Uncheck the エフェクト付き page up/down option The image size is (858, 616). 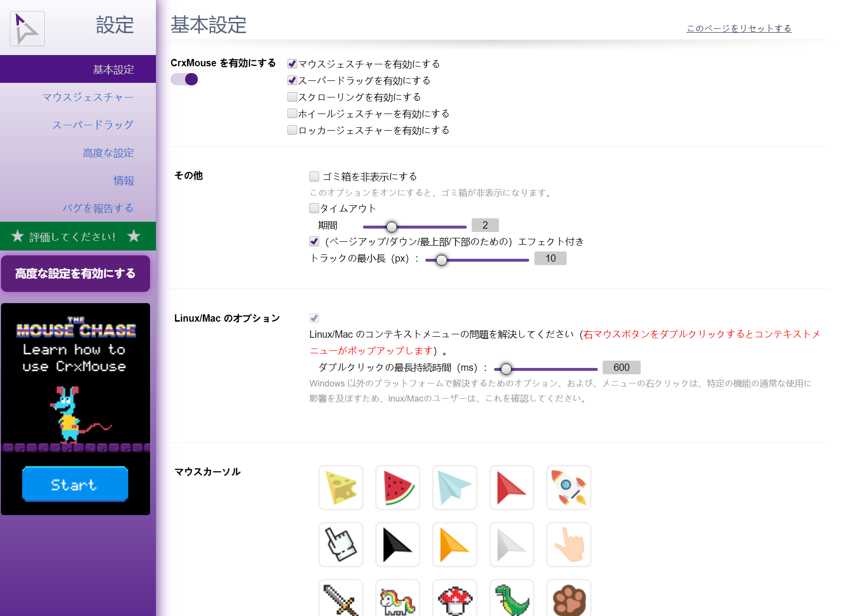pos(314,242)
